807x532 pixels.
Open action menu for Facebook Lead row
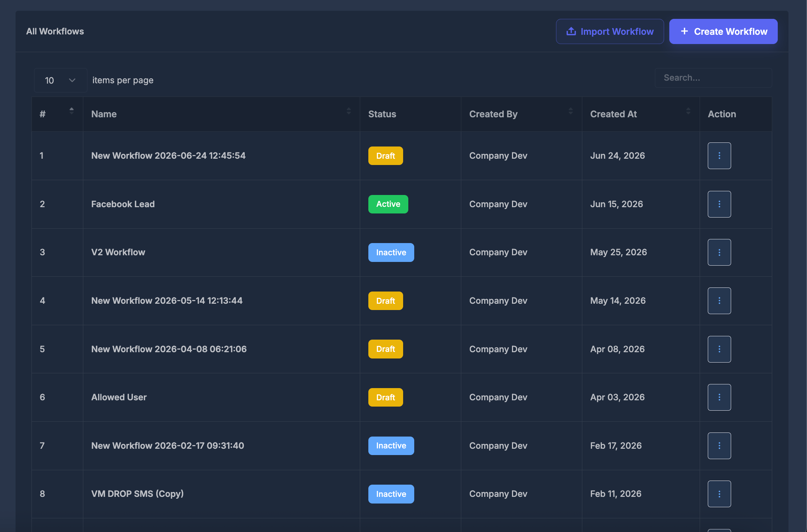[x=719, y=204]
